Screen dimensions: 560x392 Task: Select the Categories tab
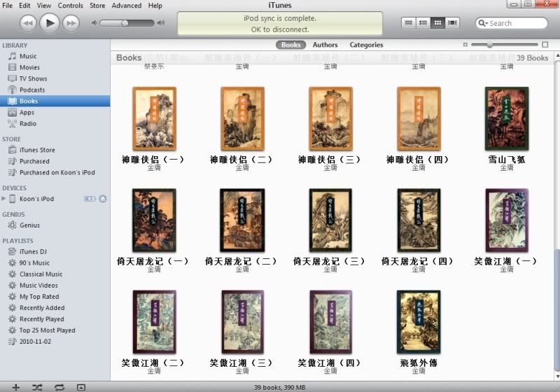366,45
